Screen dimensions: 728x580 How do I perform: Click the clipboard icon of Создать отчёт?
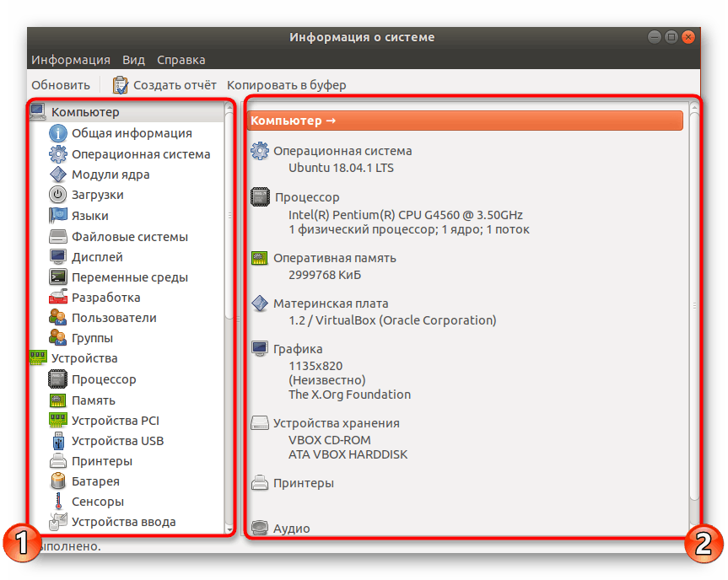(121, 85)
